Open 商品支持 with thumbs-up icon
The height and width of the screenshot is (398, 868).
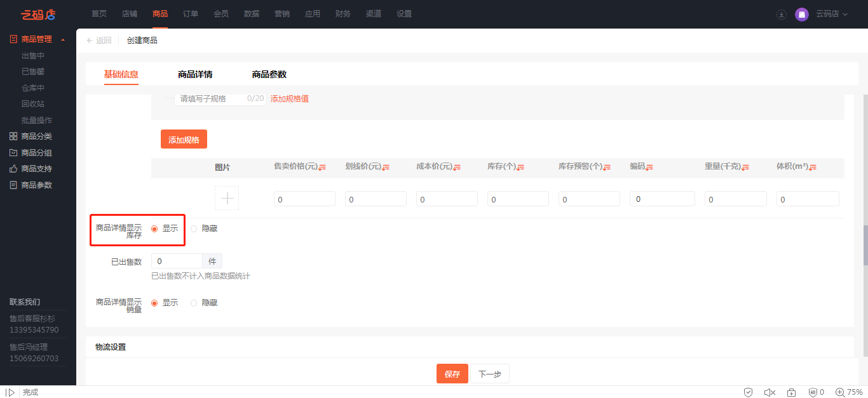[36, 169]
